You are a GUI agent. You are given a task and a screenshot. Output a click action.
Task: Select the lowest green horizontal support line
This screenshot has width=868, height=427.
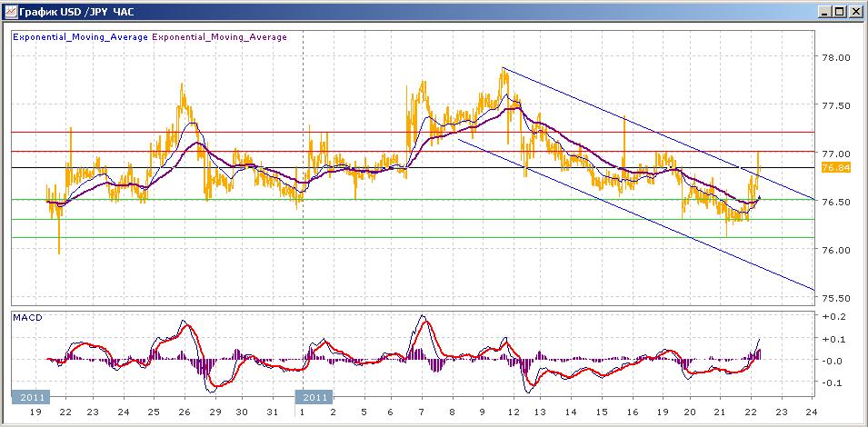coord(364,238)
